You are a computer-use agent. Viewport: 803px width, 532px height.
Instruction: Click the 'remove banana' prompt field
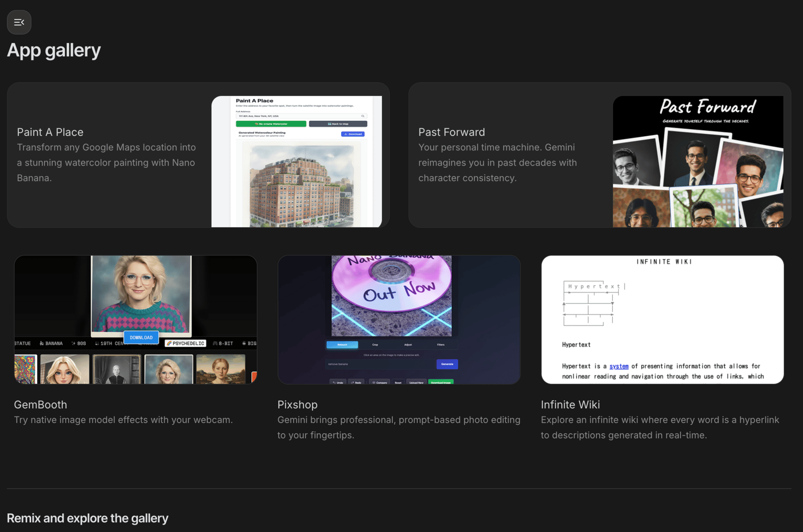(380, 364)
